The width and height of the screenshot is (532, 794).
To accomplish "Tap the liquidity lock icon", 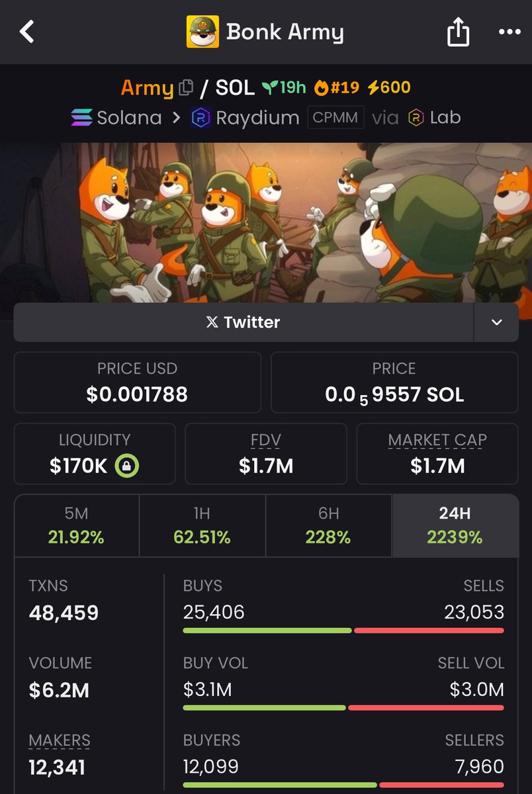I will tap(126, 466).
